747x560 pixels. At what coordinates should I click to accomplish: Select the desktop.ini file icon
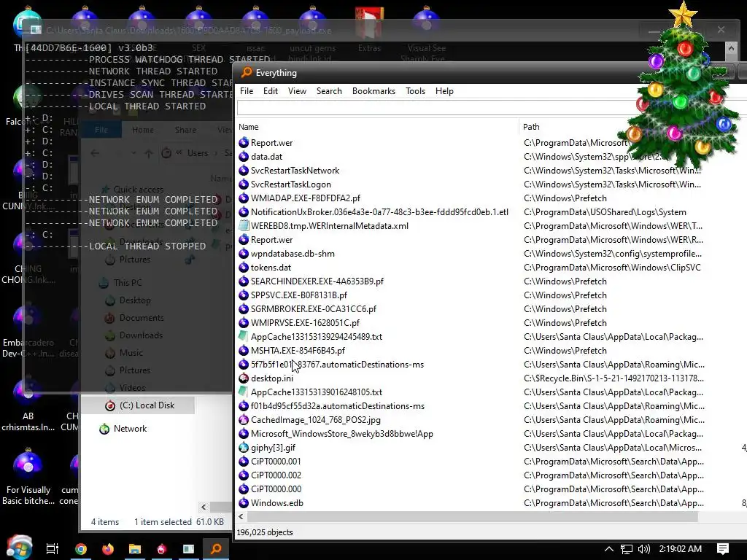coord(244,378)
